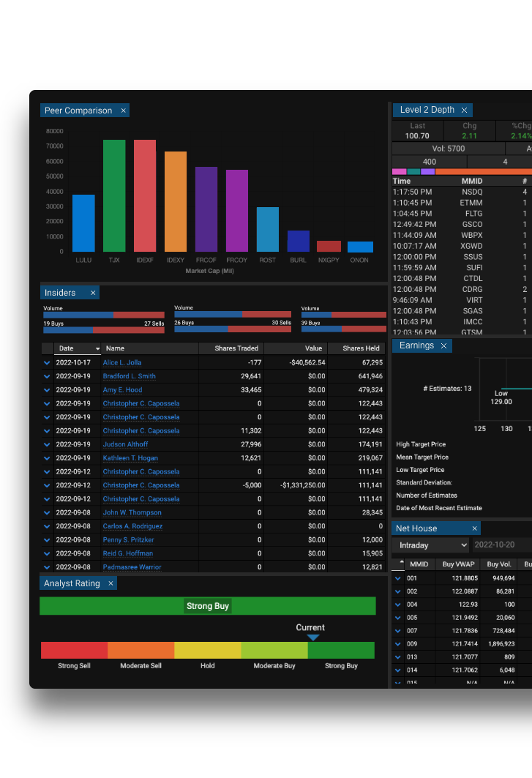This screenshot has width=532, height=778.
Task: Open Bradford L. Smith insider link
Action: point(129,376)
